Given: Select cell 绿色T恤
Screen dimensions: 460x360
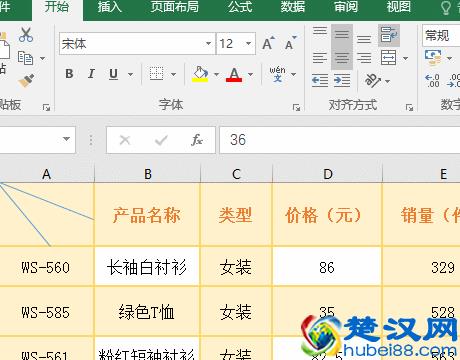Looking at the screenshot, I should (x=147, y=312).
